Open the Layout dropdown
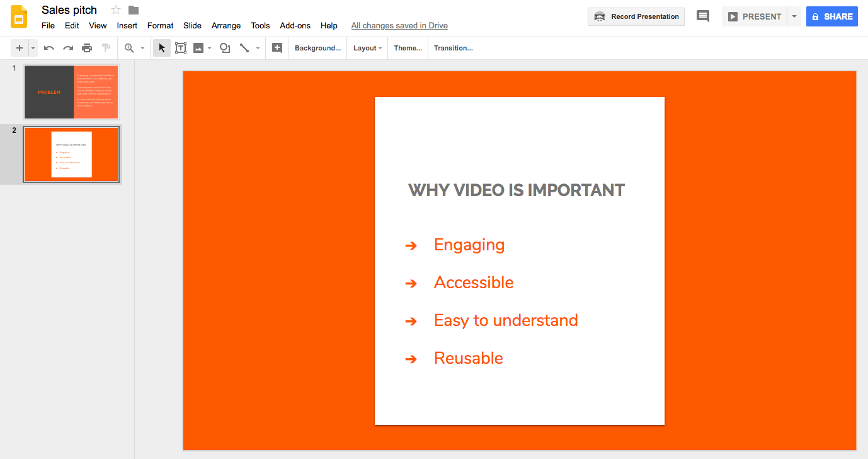This screenshot has height=459, width=868. coord(367,48)
